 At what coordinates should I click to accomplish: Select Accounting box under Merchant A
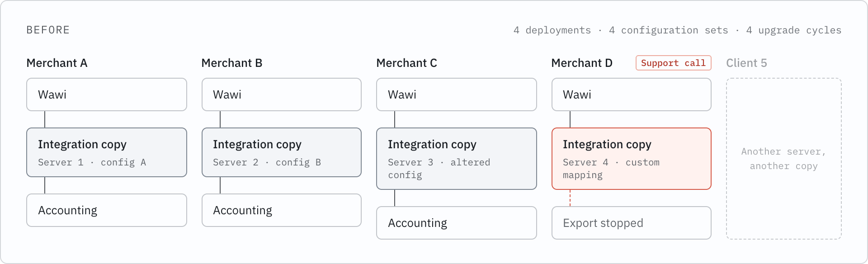click(x=107, y=210)
